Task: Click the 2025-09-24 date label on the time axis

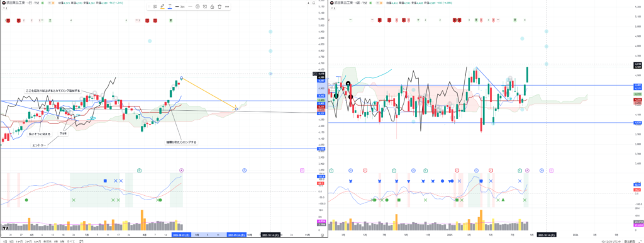Action: tap(236, 235)
